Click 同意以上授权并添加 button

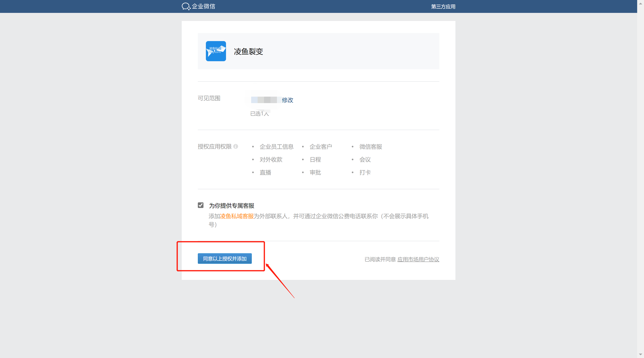pos(225,258)
